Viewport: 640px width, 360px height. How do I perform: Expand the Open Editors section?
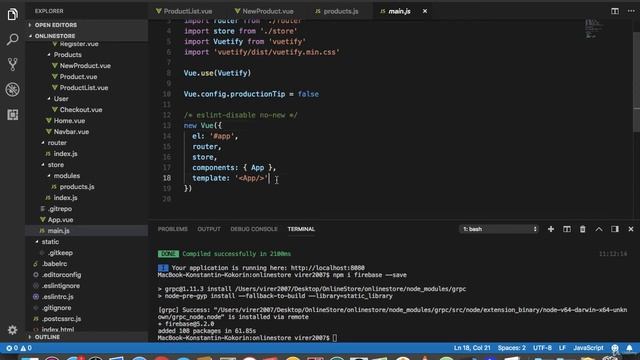[x=56, y=25]
